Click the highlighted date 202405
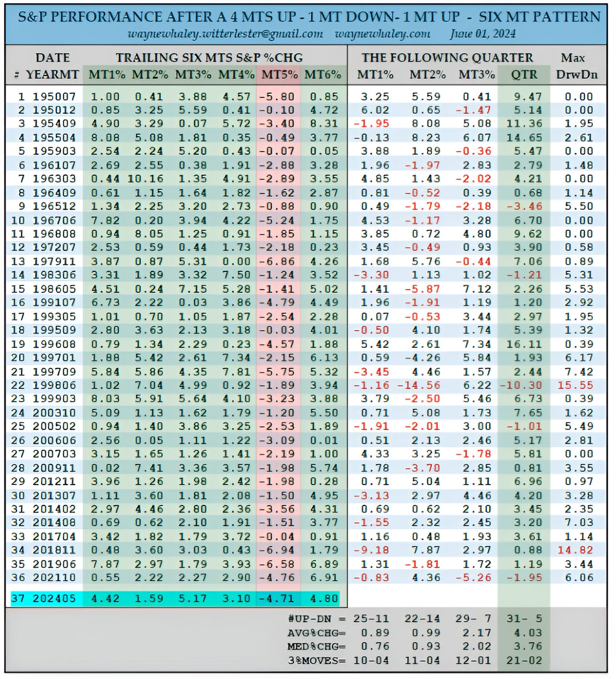This screenshot has height=679, width=616. 54,598
